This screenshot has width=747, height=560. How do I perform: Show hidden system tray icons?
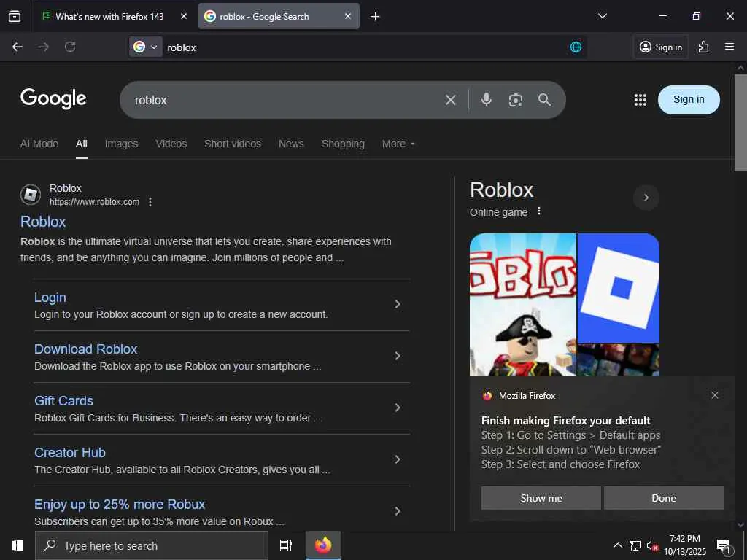tap(617, 545)
